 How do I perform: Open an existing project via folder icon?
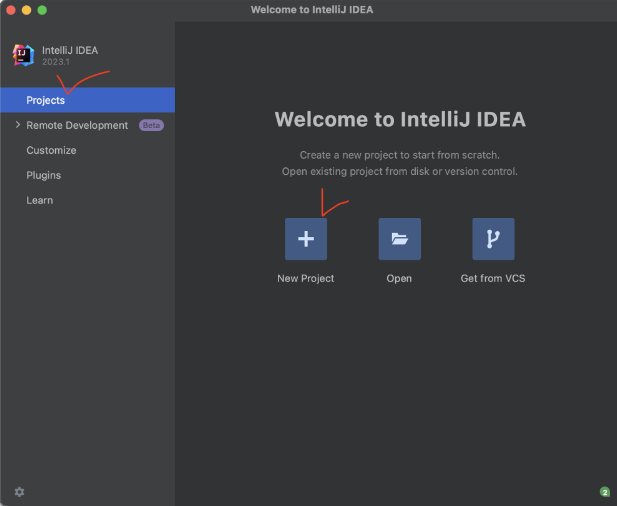(x=399, y=239)
